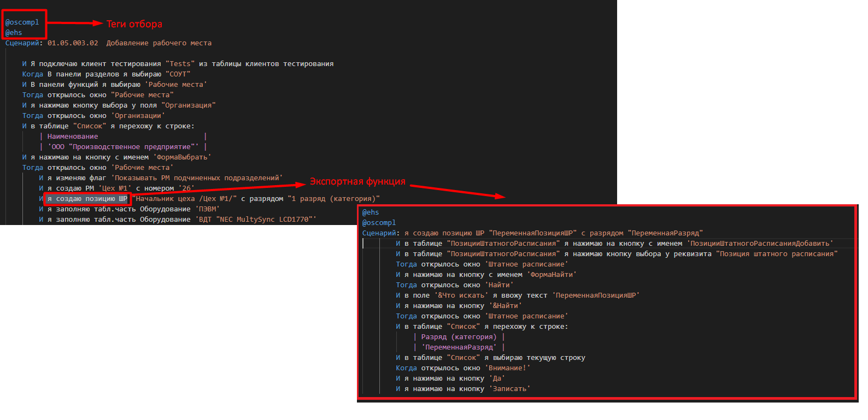Click the red 'Экспортная функция' annotation label

[x=357, y=181]
